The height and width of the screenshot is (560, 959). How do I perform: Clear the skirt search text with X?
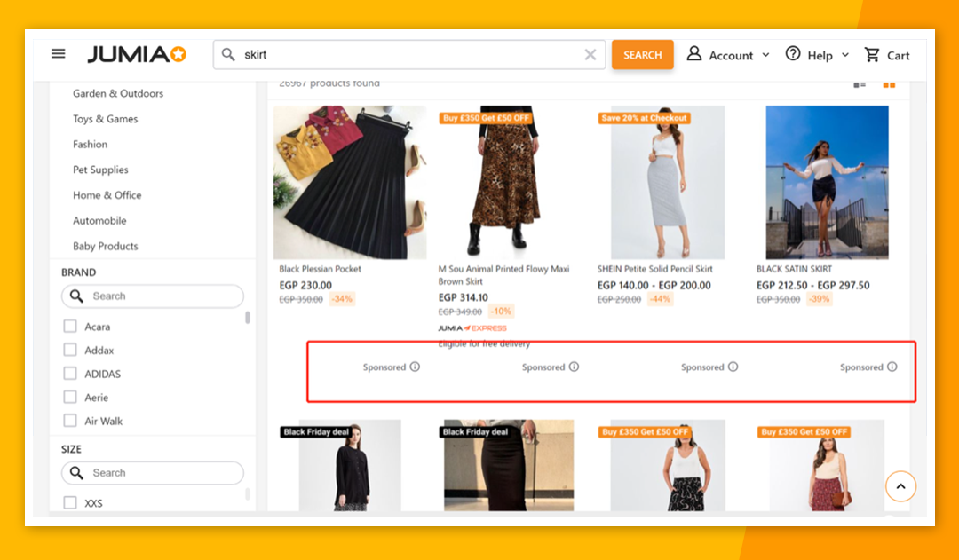[x=590, y=55]
